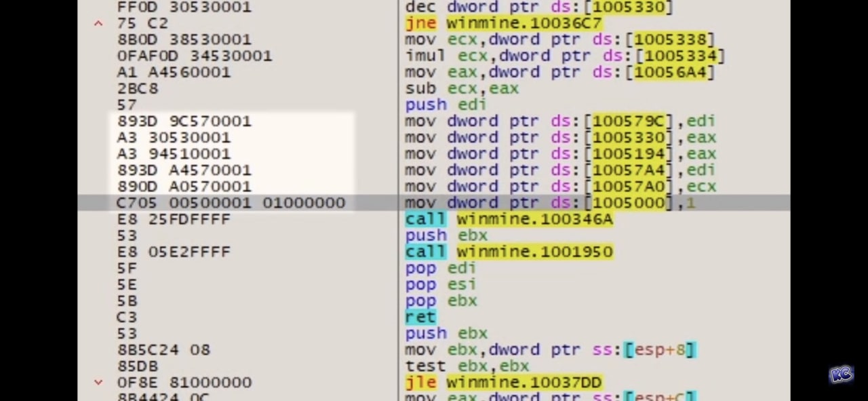Click the jne jump arrow marker
This screenshot has height=401, width=868.
click(98, 23)
